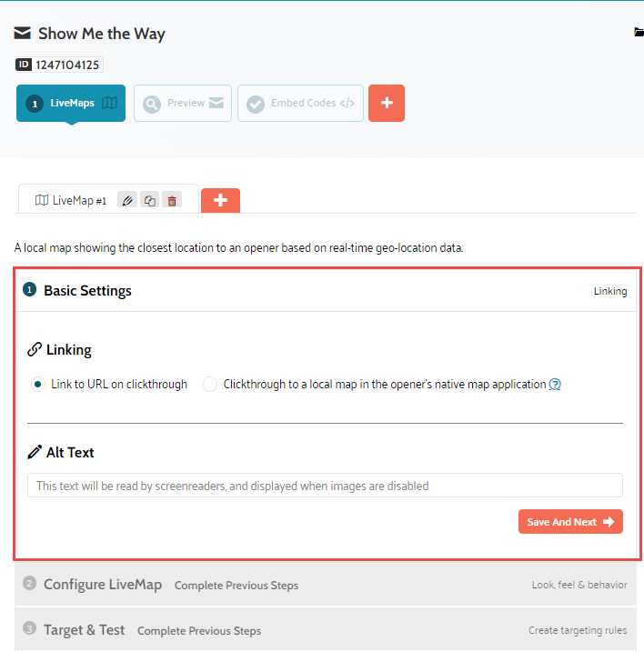
Task: Open the help icon next to native map option
Action: (555, 385)
